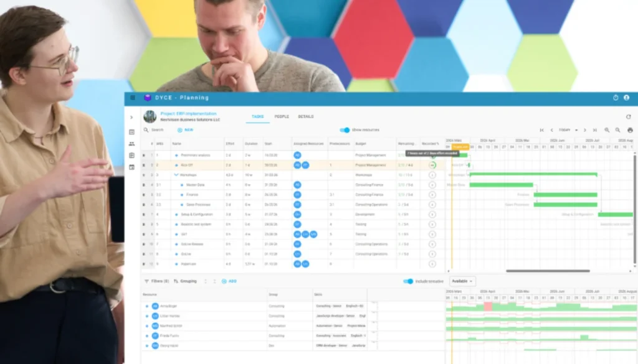Image resolution: width=638 pixels, height=364 pixels.
Task: Open the people icon in sidebar
Action: coord(132,144)
